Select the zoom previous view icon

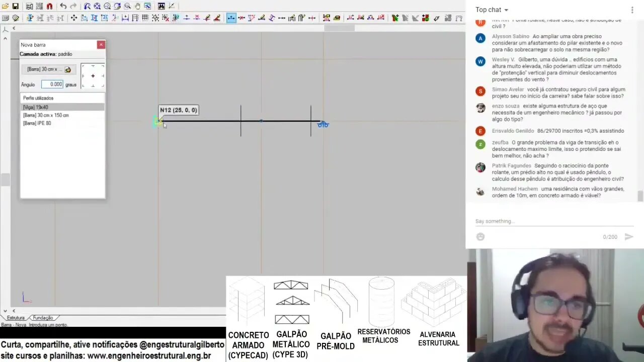tap(87, 6)
